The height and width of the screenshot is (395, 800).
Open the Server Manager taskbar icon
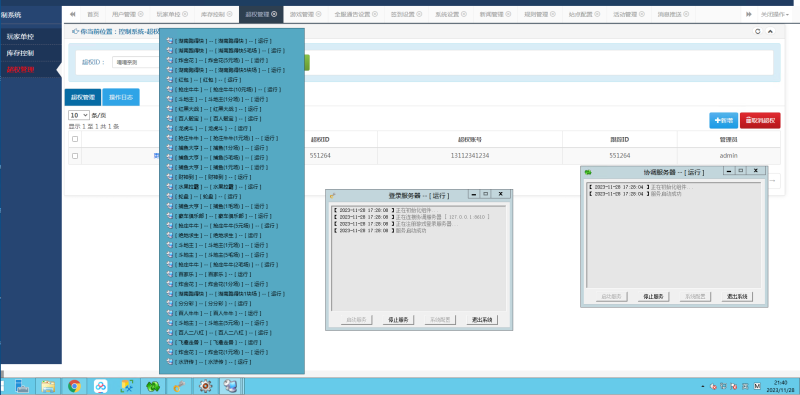click(21, 386)
